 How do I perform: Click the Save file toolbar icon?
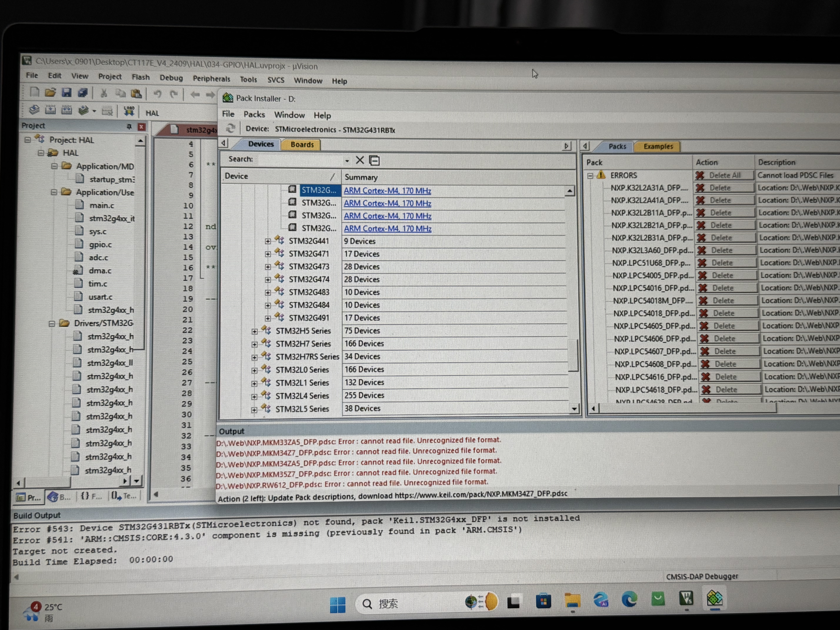[x=67, y=92]
